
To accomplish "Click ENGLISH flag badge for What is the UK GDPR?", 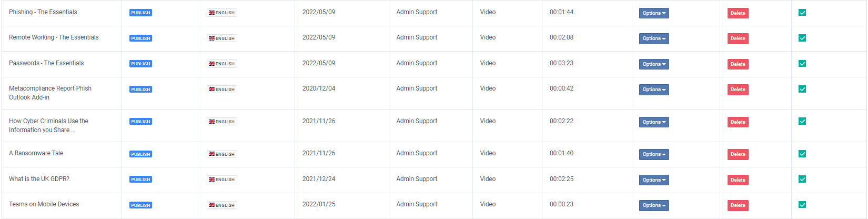I will pos(221,180).
